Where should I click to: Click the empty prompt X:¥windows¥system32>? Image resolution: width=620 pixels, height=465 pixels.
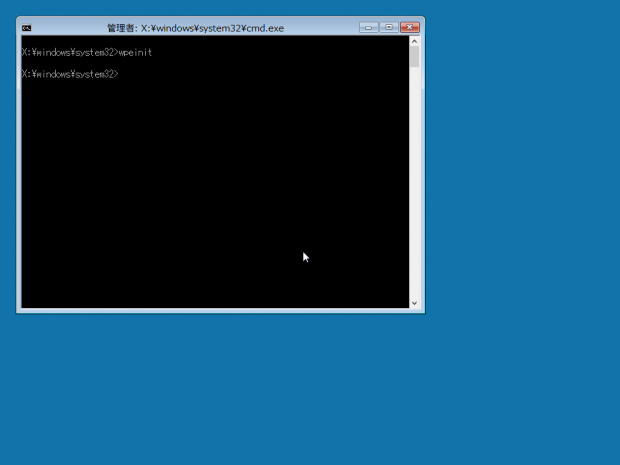tap(70, 74)
